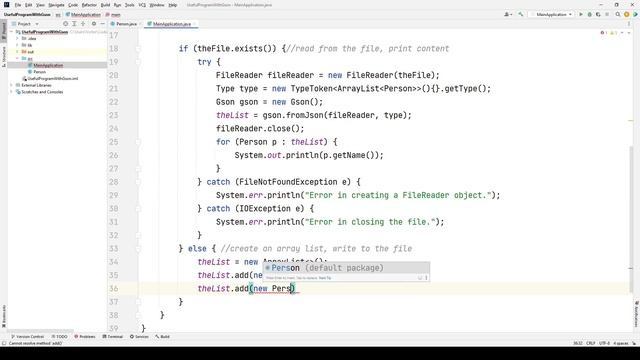The width and height of the screenshot is (640, 360).
Task: Open MainApplication run configuration dropdown
Action: 551,14
